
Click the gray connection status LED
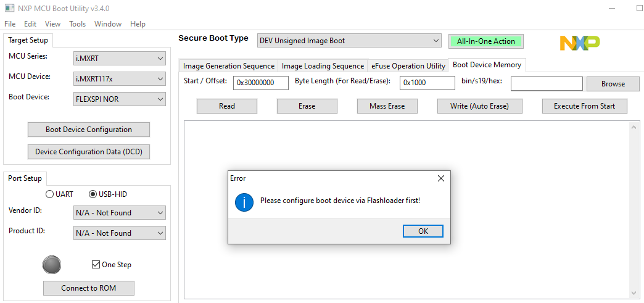(x=52, y=265)
